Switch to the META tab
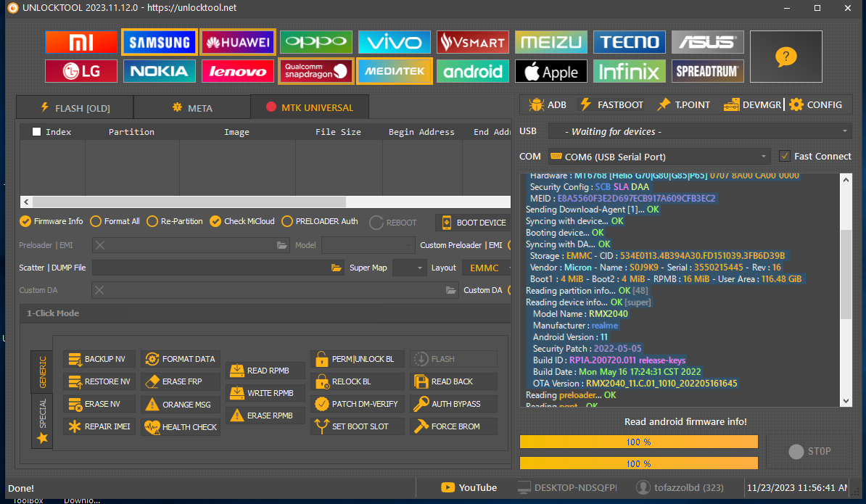866x504 pixels. pos(192,108)
